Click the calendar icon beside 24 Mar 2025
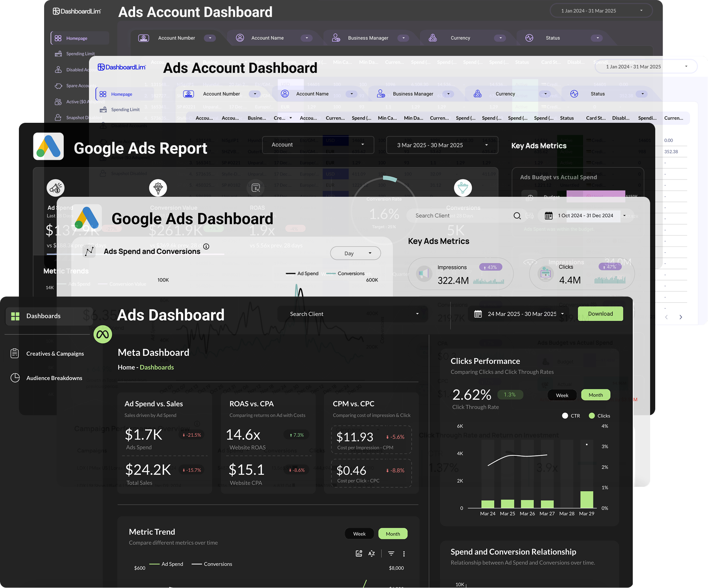 478,314
